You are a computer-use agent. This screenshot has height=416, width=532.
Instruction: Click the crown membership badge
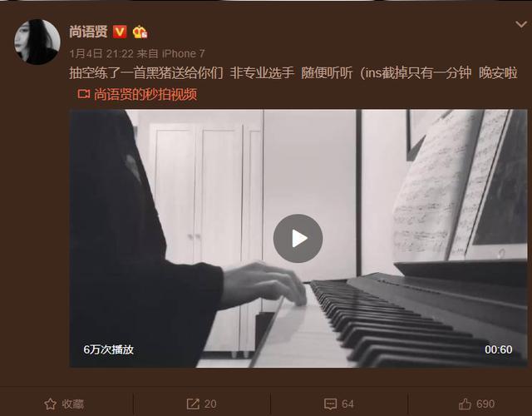click(140, 32)
